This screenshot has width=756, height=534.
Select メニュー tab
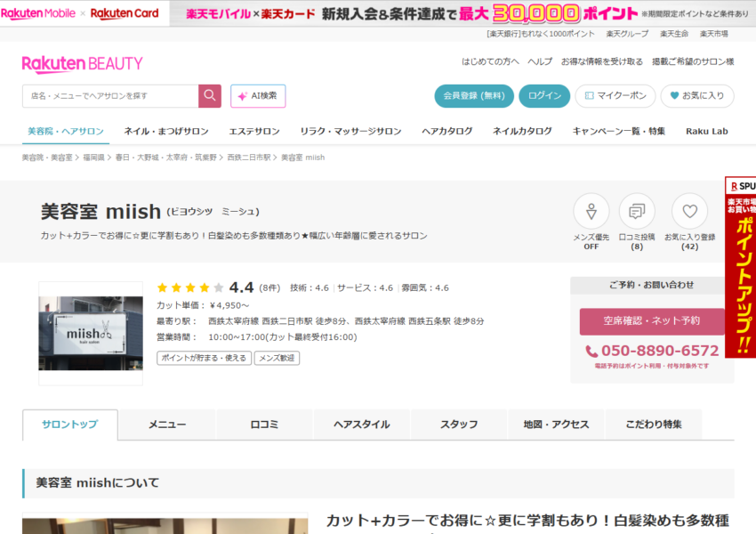[x=167, y=425]
